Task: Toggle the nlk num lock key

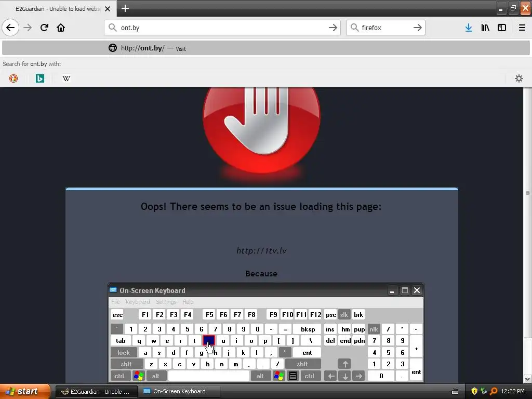Action: click(x=374, y=329)
